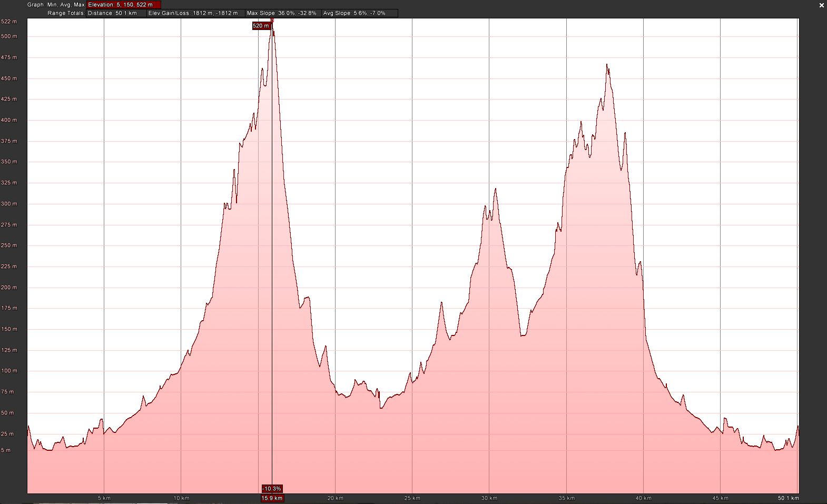Click the 522 m top y-axis label
The height and width of the screenshot is (504, 827).
[x=9, y=22]
